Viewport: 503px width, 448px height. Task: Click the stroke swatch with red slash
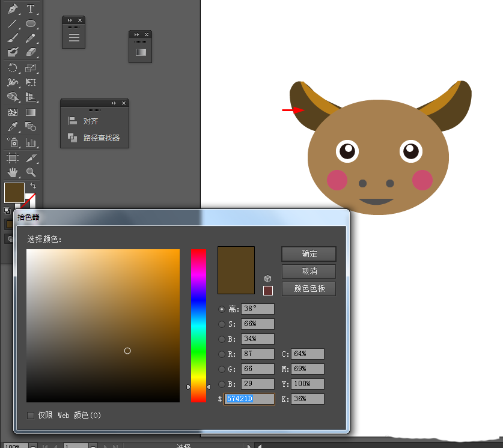31,199
